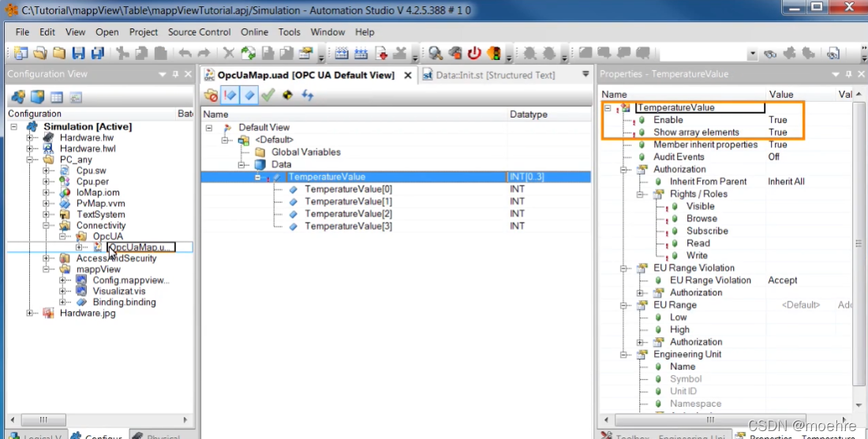
Task: Select Global Variables folder
Action: (305, 152)
